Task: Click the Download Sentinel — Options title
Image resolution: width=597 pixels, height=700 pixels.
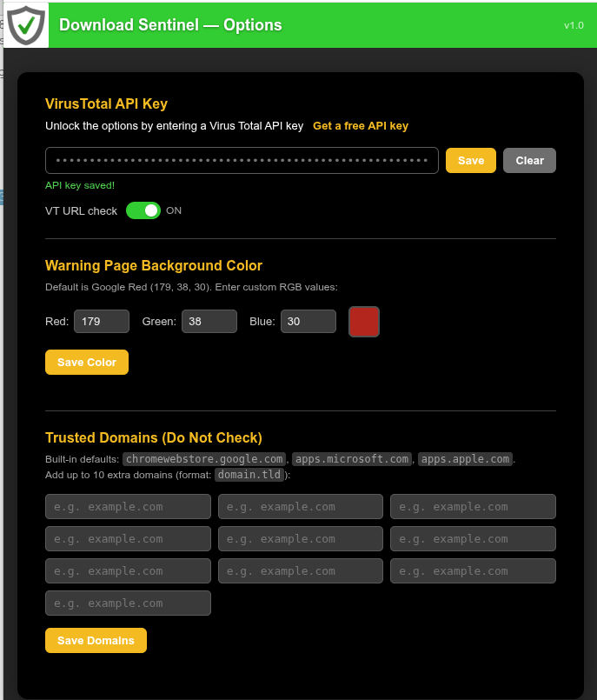Action: click(170, 25)
